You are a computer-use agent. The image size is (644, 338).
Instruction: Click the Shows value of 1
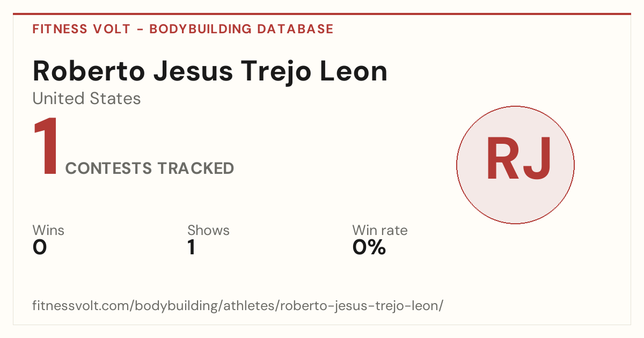(191, 247)
